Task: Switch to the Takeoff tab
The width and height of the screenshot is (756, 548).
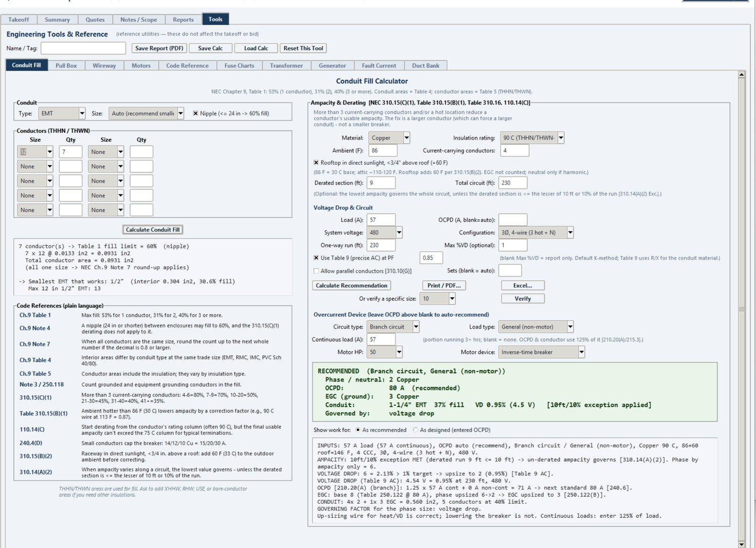Action: pos(19,20)
